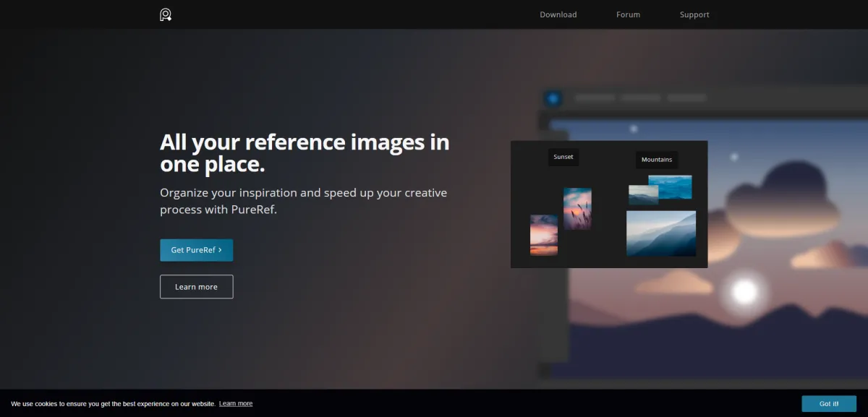Click the blurred blue circular window icon

(x=553, y=98)
